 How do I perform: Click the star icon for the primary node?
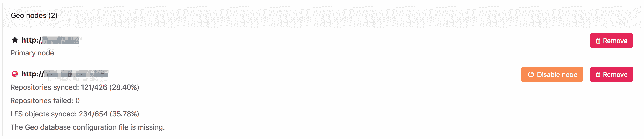[15, 40]
